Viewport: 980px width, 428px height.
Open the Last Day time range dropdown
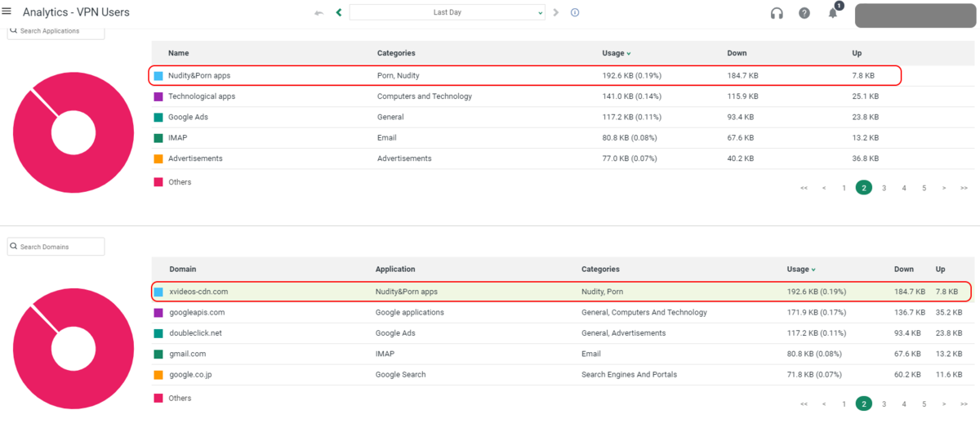(x=447, y=12)
